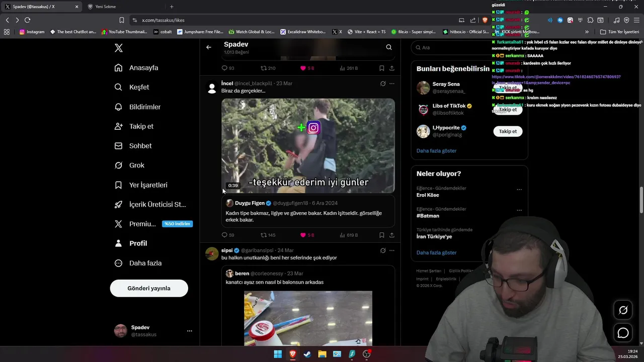Open Yer İşaretleri bookmarks
The width and height of the screenshot is (644, 362).
(141, 185)
